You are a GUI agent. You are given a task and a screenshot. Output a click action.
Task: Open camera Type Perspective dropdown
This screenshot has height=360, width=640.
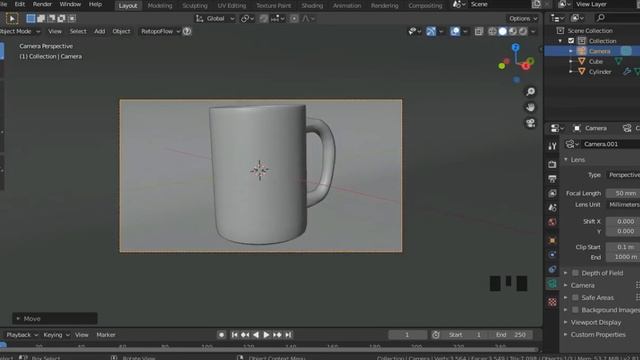pyautogui.click(x=623, y=175)
